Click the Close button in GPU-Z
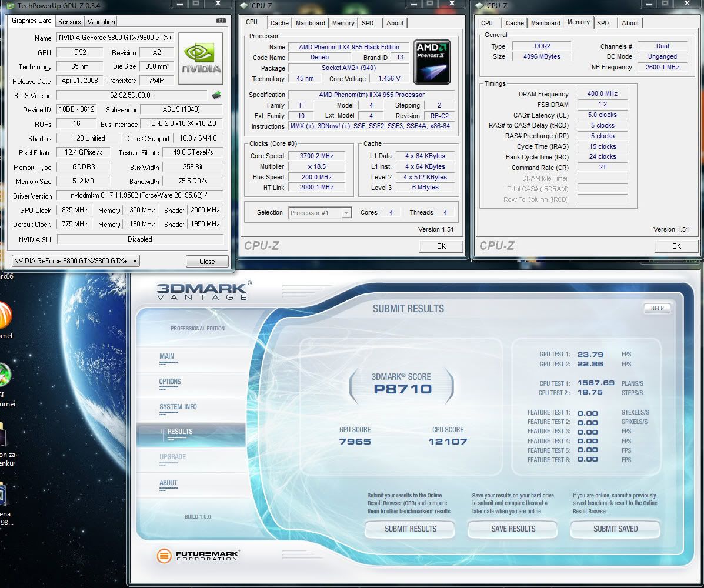Screen dimensions: 704x588 207,261
